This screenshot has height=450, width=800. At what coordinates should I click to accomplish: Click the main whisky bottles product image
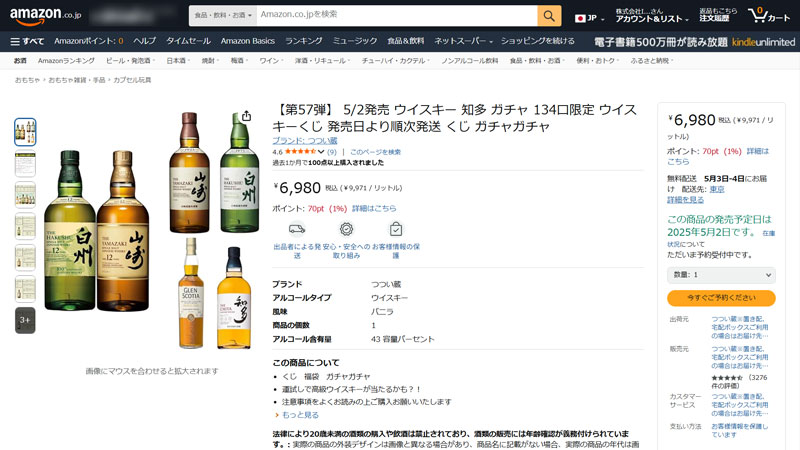[152, 231]
